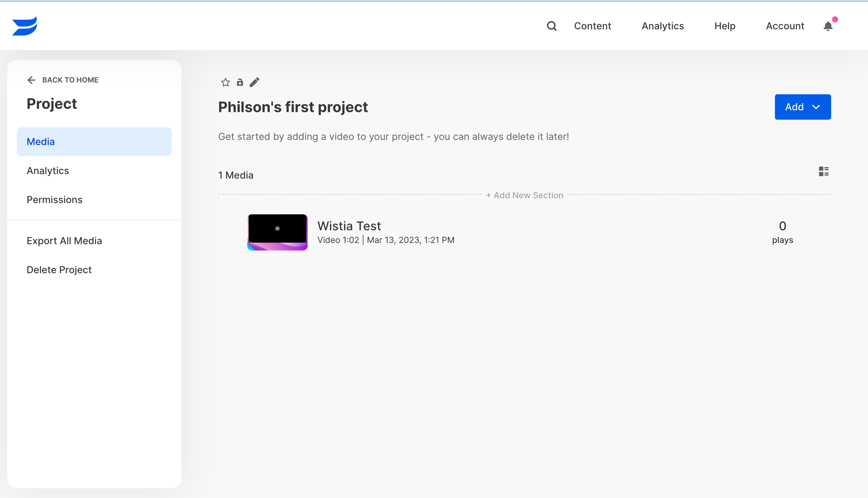Click the back arrow icon
This screenshot has width=868, height=498.
[31, 80]
